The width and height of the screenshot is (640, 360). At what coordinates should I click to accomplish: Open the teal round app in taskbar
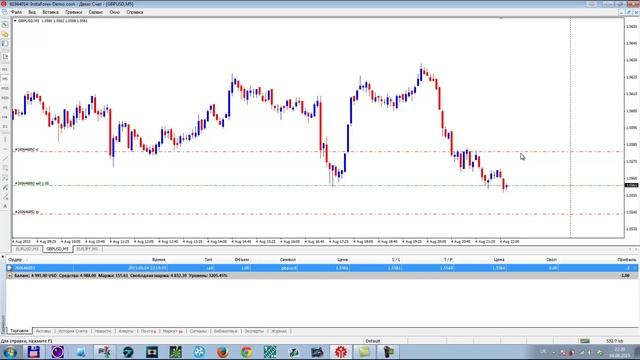click(128, 352)
